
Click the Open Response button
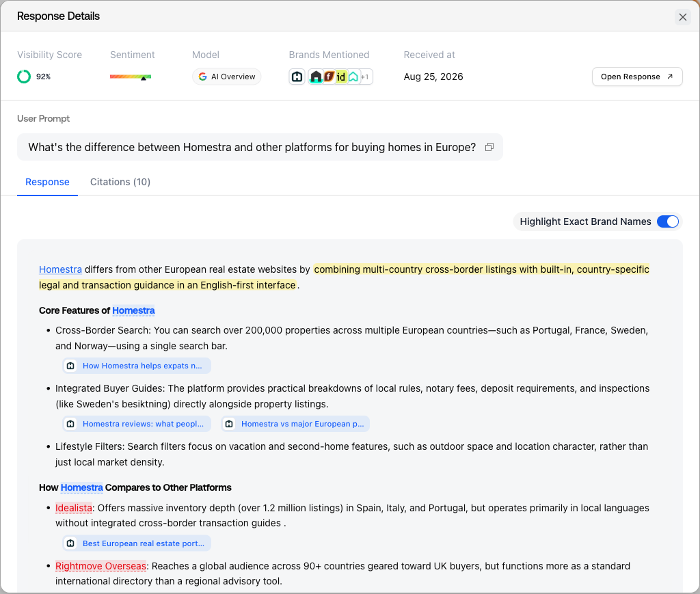[637, 77]
